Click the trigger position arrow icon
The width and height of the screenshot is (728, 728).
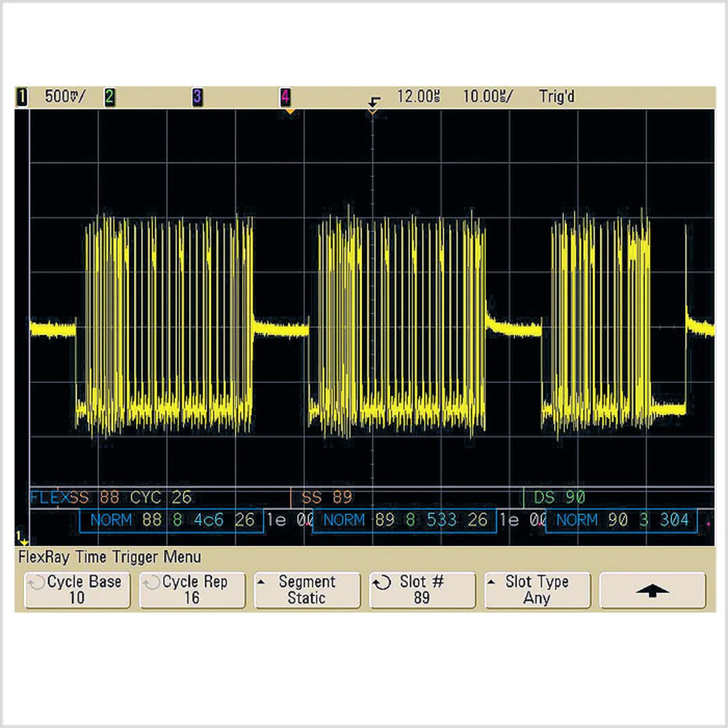374,102
